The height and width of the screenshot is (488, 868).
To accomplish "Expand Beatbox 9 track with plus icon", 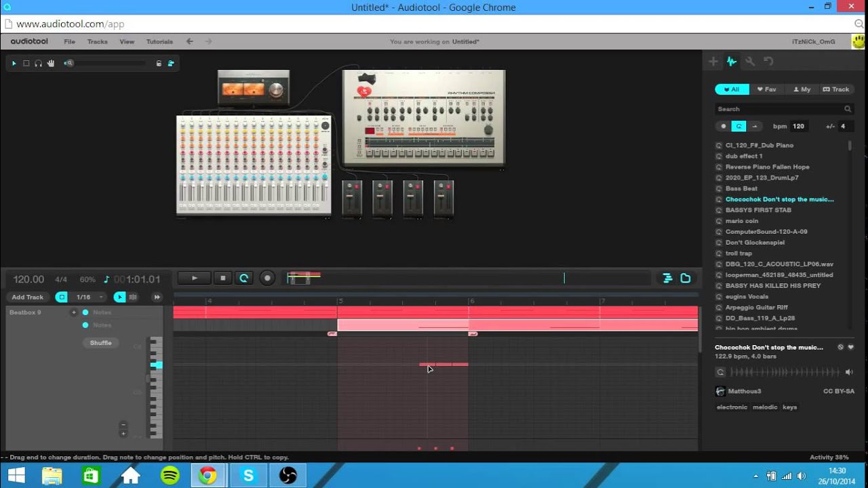I will (x=74, y=312).
